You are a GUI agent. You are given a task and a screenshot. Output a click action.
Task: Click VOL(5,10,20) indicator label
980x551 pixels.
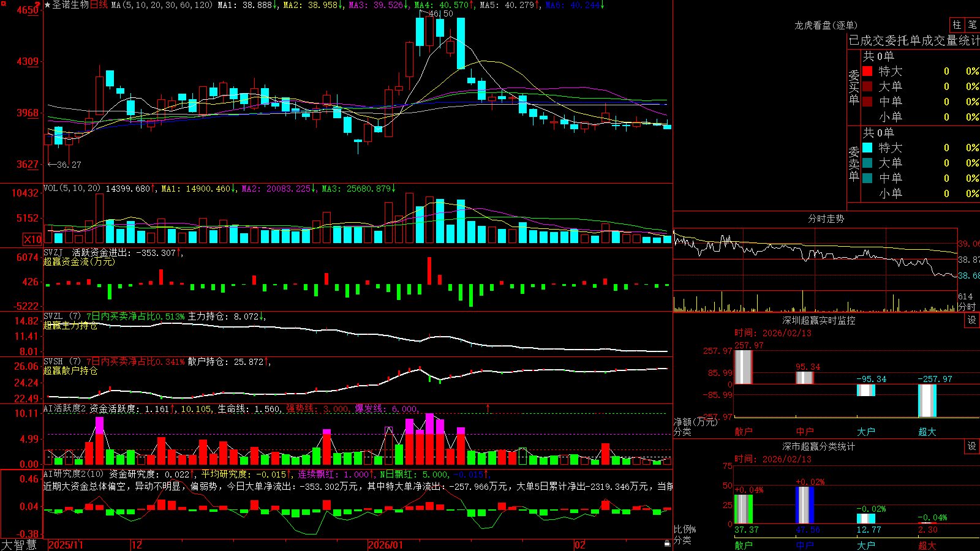tap(72, 189)
